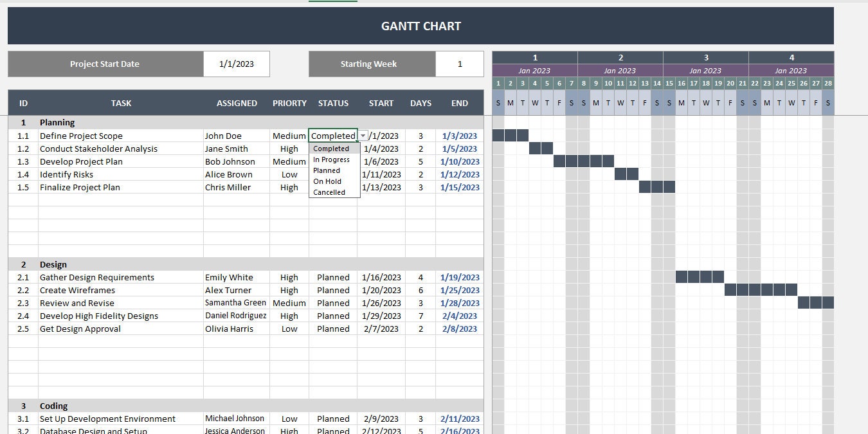Click the 2/8/2023 end date for Get Design Approval
868x434 pixels.
(x=460, y=329)
